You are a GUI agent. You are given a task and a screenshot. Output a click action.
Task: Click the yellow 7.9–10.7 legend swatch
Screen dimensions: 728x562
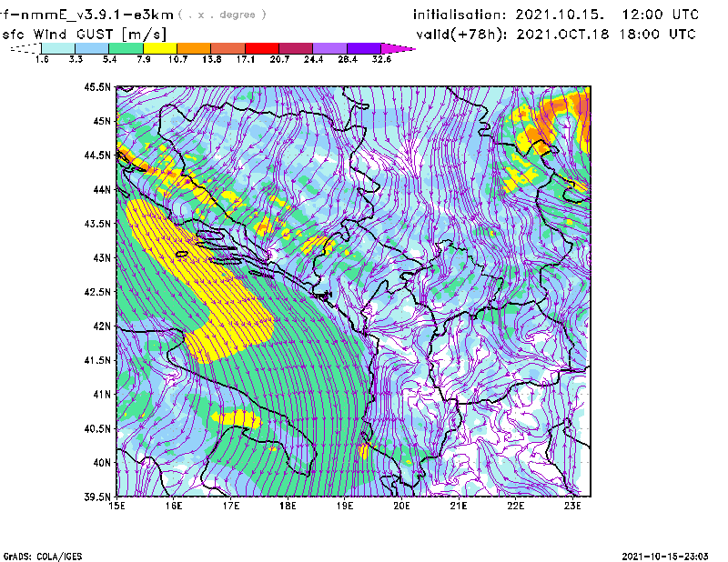[x=159, y=48]
